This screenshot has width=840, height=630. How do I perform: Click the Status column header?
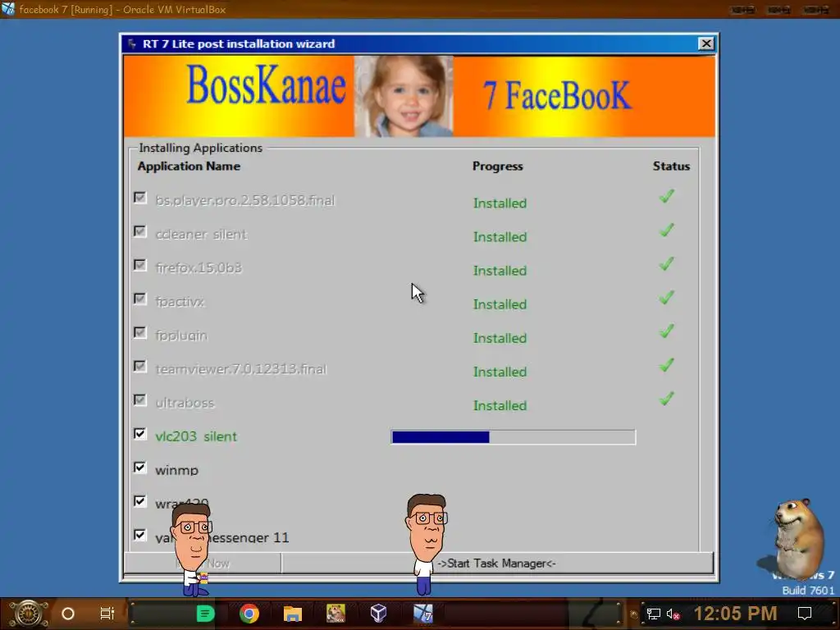pos(671,166)
